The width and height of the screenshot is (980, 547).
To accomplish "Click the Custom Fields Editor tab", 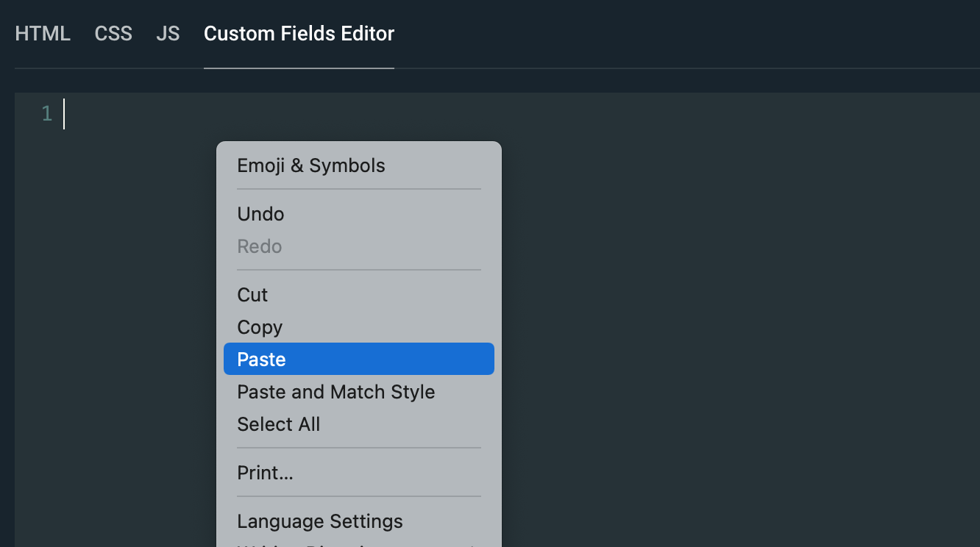I will tap(299, 34).
